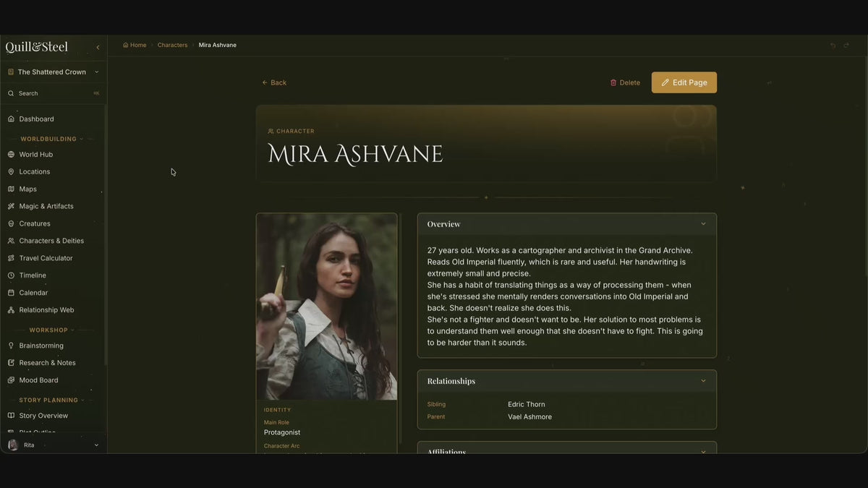Collapse the WORLDBUILDING section

point(51,139)
